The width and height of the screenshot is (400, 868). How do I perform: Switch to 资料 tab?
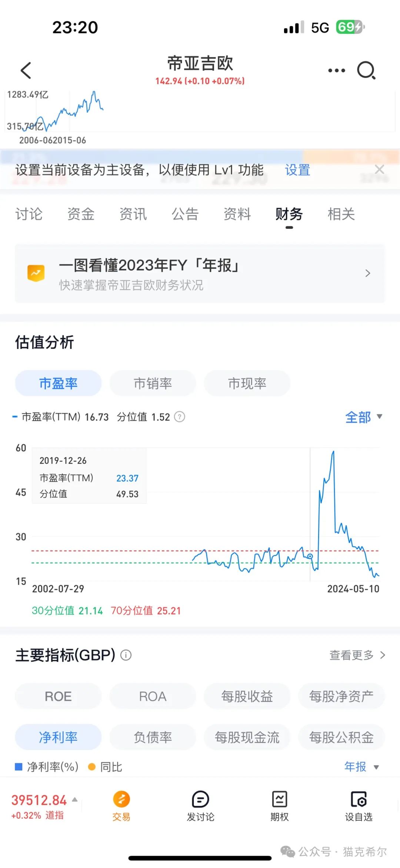237,214
